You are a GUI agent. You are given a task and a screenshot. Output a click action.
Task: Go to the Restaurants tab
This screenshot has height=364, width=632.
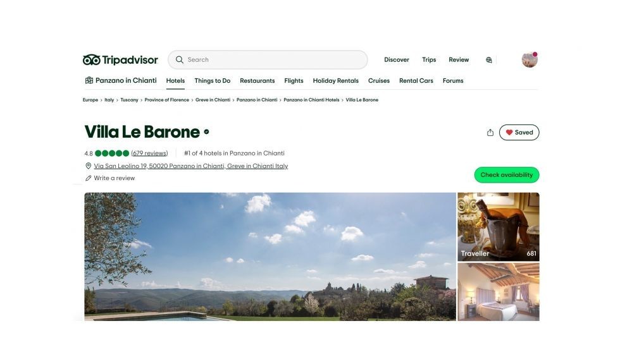pyautogui.click(x=257, y=80)
